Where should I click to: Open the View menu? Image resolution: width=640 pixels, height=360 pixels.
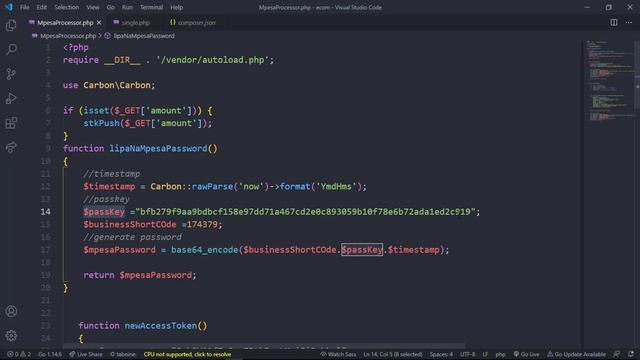[x=93, y=7]
